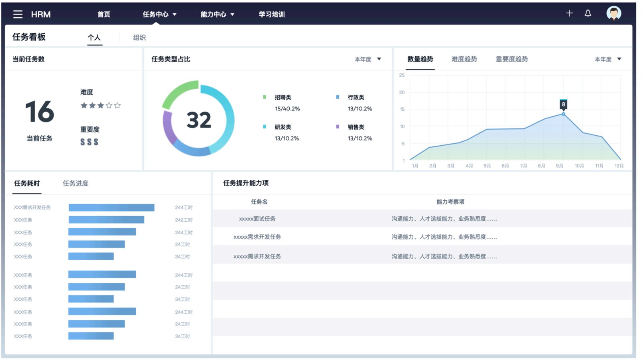Open the hamburger menu icon

point(18,14)
